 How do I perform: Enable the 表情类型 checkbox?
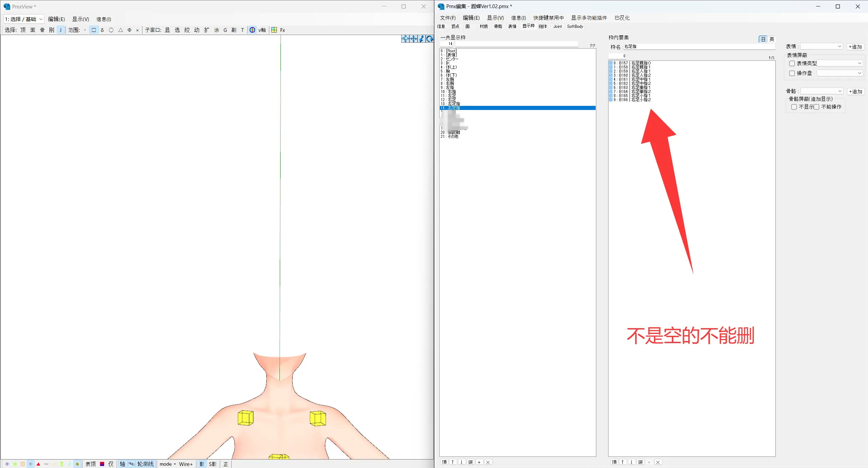click(792, 63)
